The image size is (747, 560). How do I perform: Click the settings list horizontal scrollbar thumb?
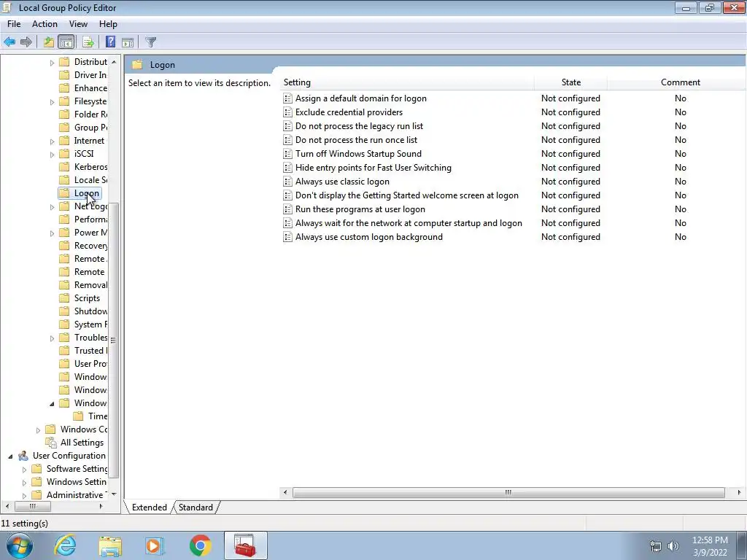click(508, 492)
